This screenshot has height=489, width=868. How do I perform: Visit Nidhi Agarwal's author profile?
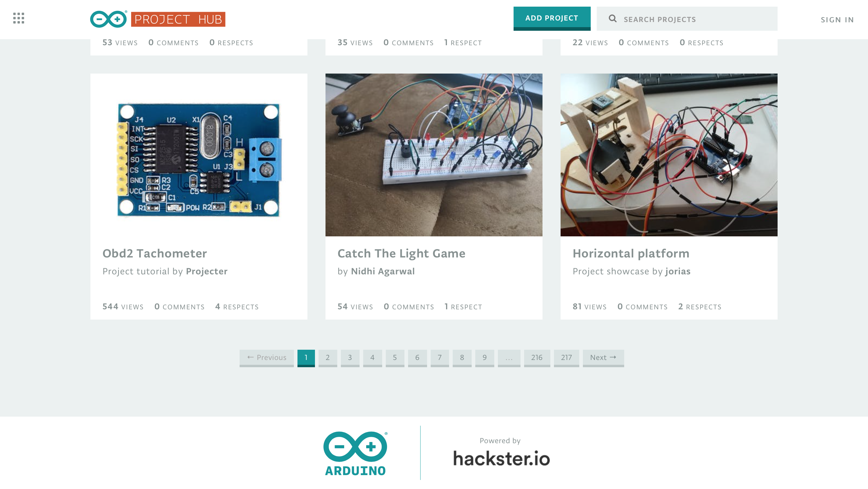pos(382,271)
